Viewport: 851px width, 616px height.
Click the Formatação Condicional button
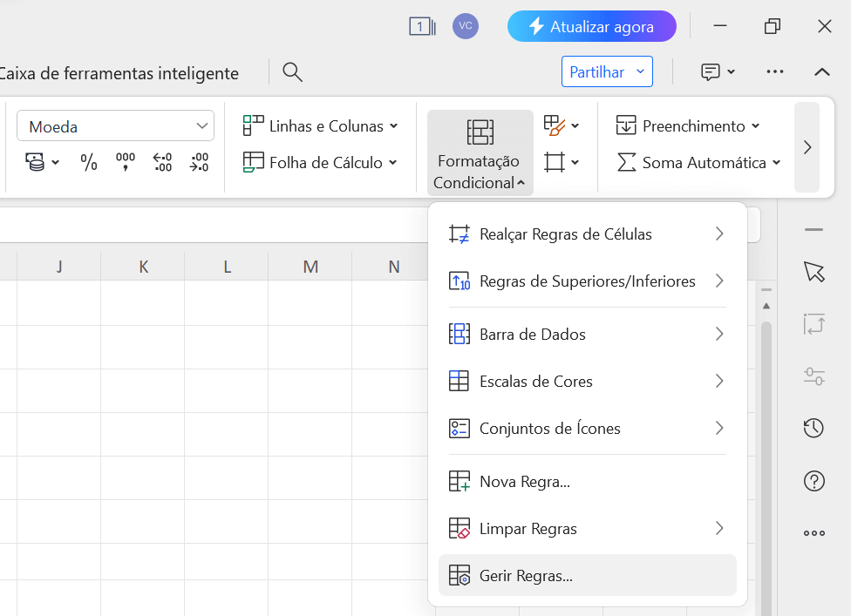(x=480, y=153)
